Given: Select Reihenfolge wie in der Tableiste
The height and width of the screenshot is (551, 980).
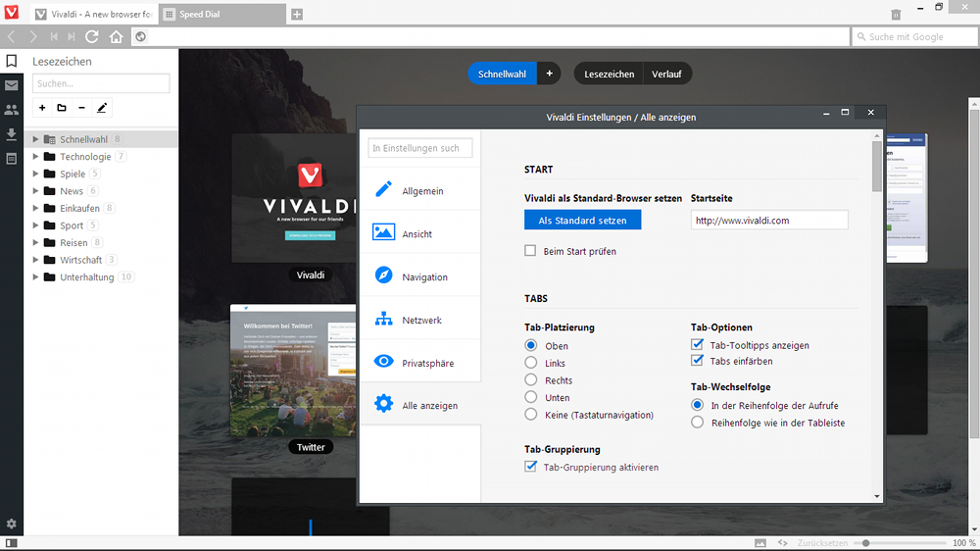Looking at the screenshot, I should 698,423.
